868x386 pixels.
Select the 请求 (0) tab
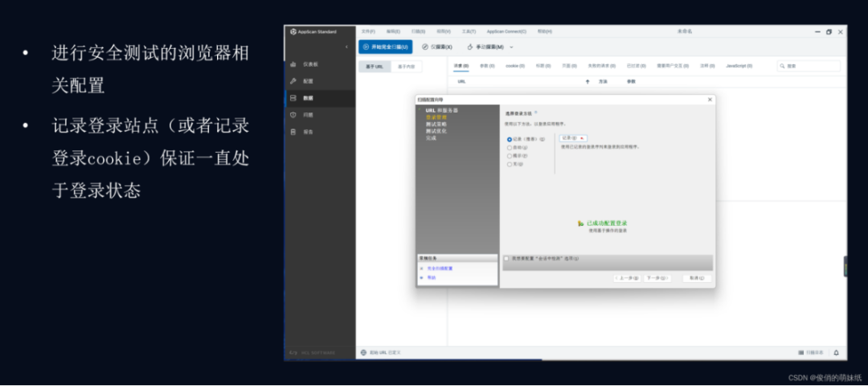click(x=461, y=66)
